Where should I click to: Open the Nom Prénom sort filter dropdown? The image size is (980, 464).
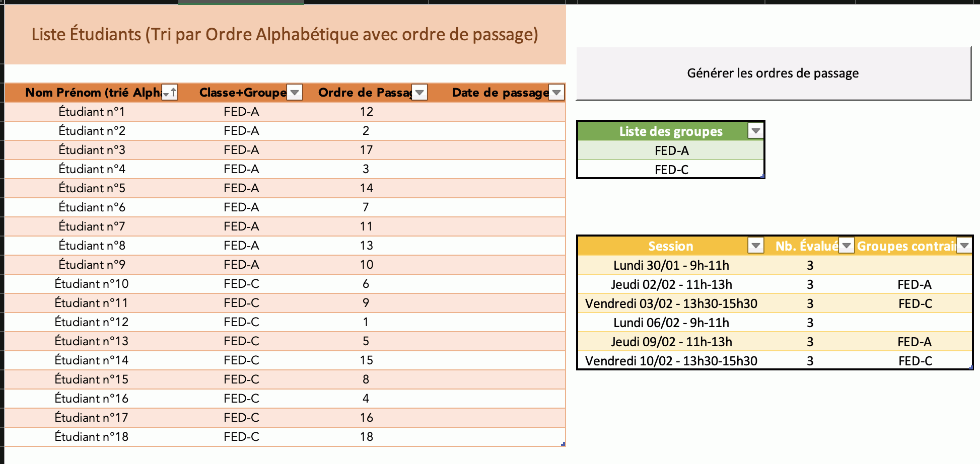coord(170,93)
